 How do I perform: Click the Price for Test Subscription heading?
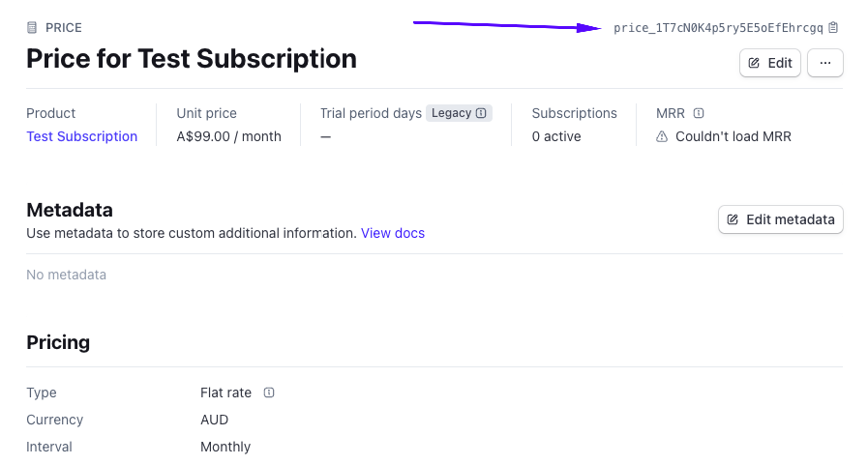(192, 59)
